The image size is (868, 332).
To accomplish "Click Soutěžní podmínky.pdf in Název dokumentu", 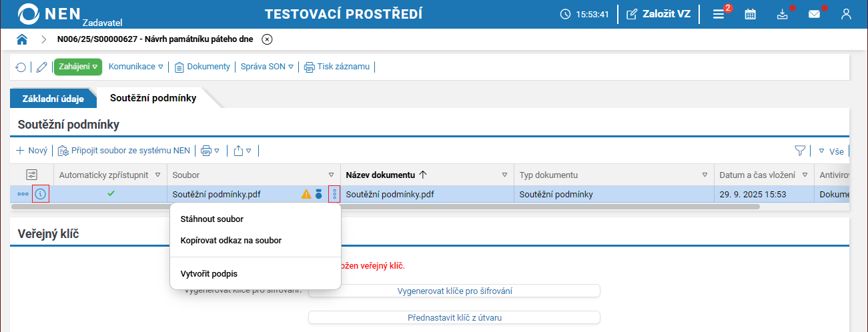I will tap(390, 195).
